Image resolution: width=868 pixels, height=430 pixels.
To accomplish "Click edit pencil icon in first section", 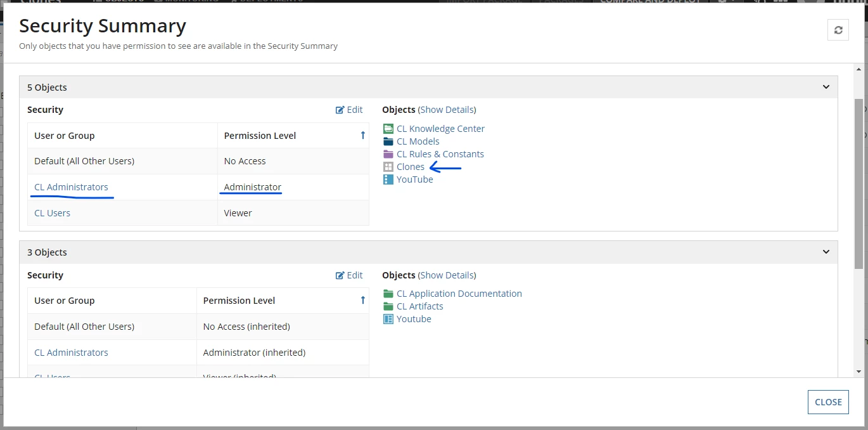I will tap(340, 110).
